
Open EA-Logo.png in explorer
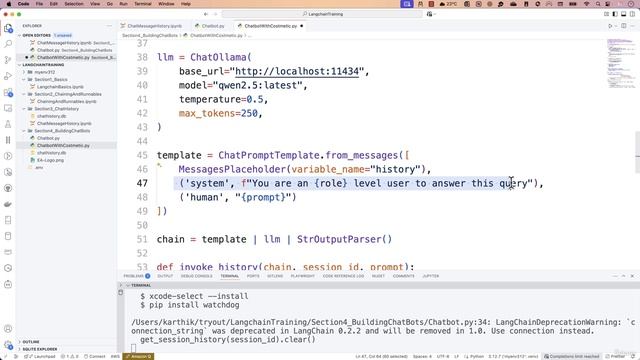pyautogui.click(x=50, y=160)
